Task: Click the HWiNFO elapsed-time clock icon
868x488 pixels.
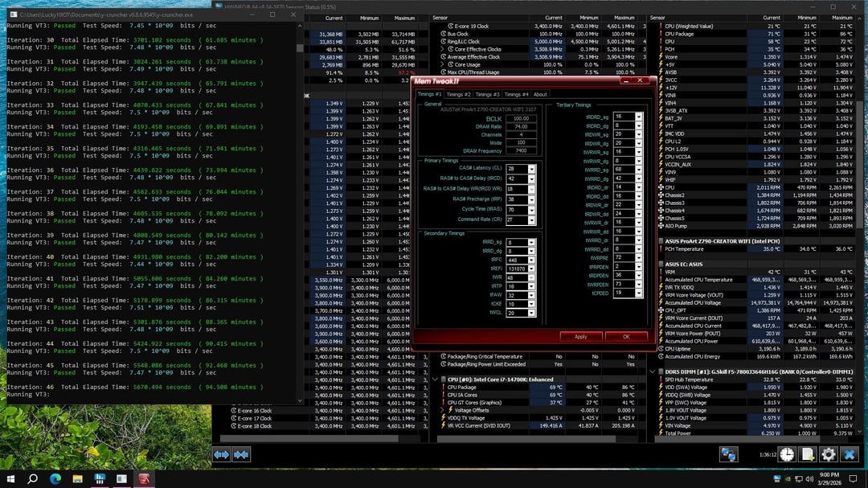Action: 785,454
